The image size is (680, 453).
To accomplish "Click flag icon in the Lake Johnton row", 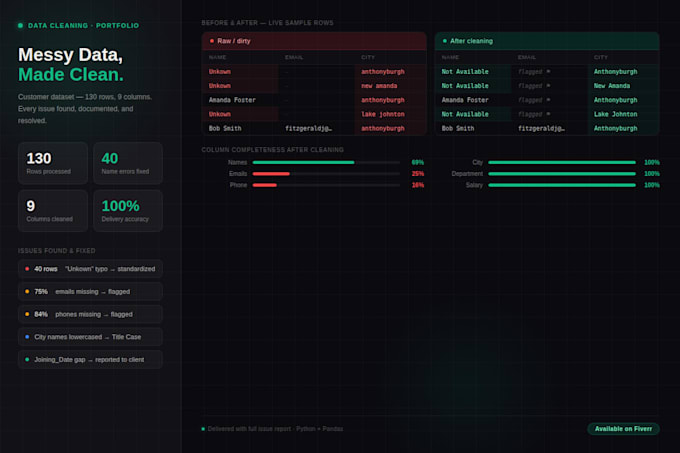I will (x=548, y=114).
